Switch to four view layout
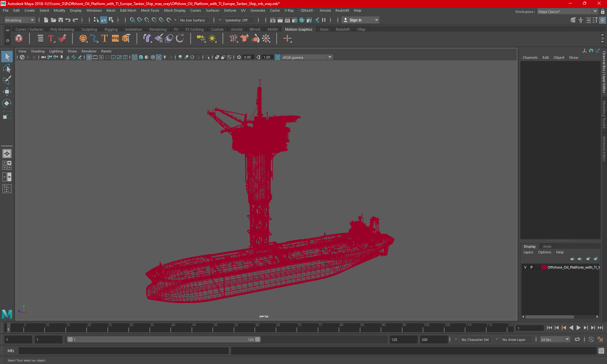This screenshot has width=607, height=364. 7,165
